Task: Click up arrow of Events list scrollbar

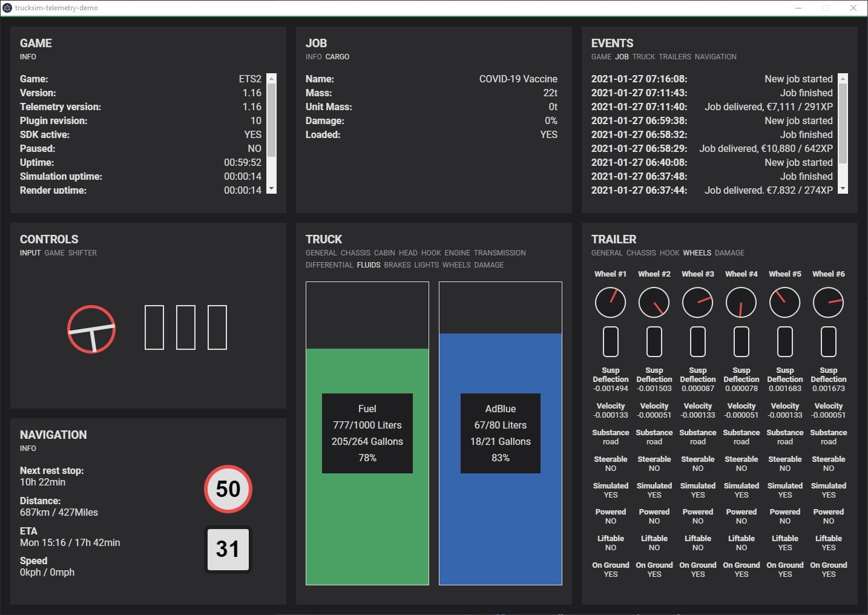Action: point(843,79)
